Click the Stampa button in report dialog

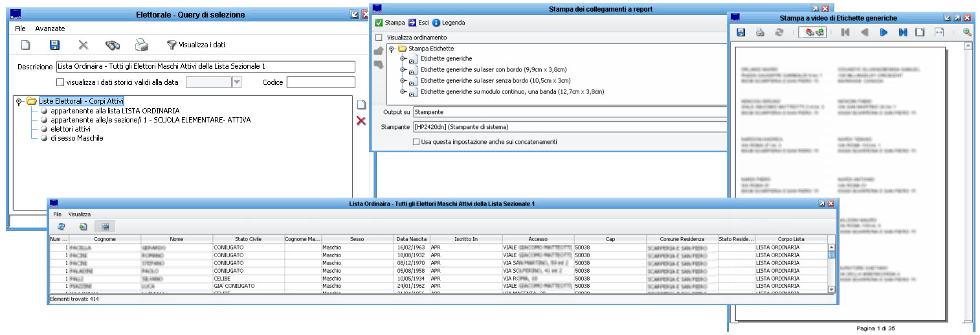[x=390, y=23]
